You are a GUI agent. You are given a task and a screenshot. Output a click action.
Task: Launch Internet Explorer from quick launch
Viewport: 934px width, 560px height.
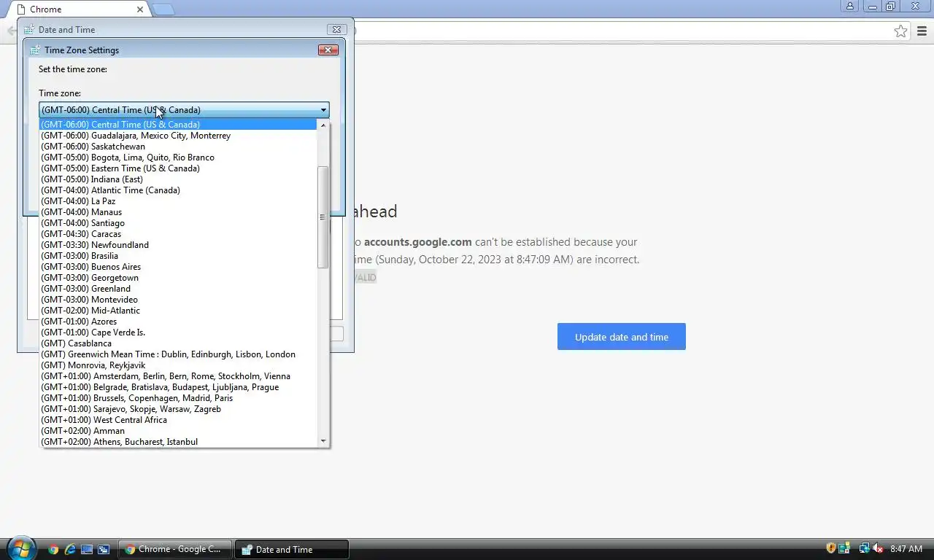[70, 549]
